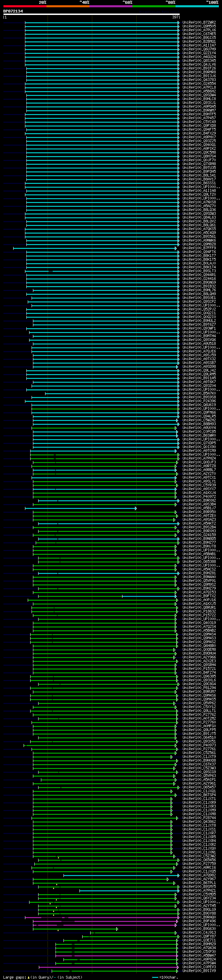Select the UniRef100_A7Q982 label
Image resolution: width=222 pixels, height=980 pixels.
[x=199, y=875]
